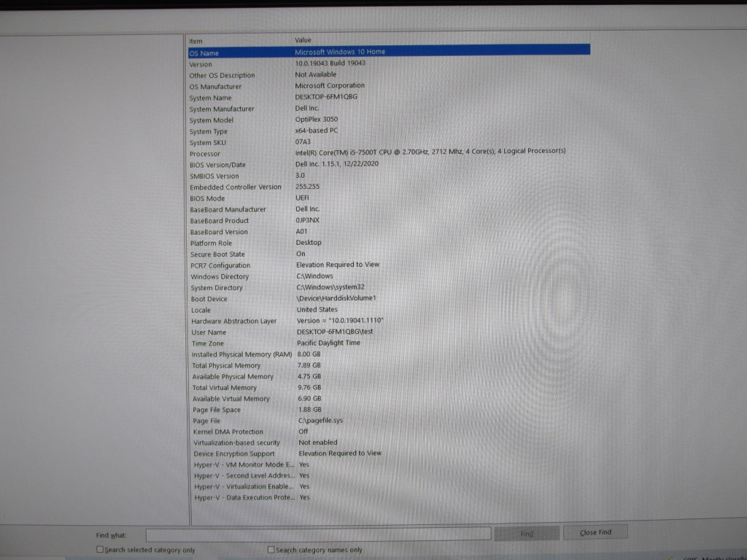Select Hyper-V Data Execution Protection row
Image resolution: width=747 pixels, height=560 pixels.
[389, 497]
